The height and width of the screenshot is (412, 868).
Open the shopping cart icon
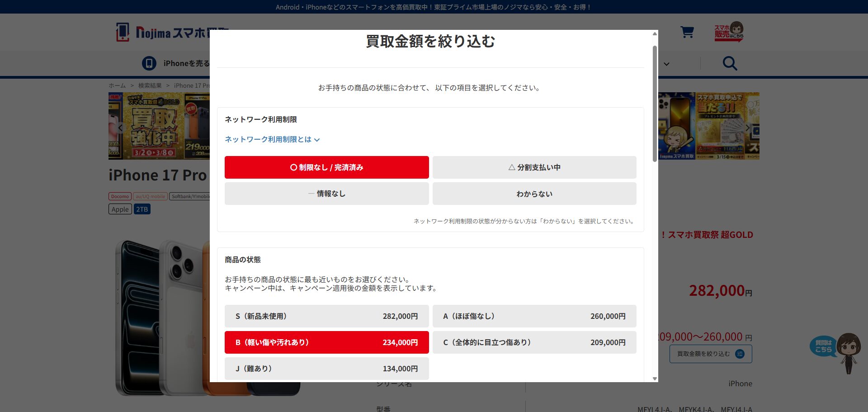(x=687, y=32)
